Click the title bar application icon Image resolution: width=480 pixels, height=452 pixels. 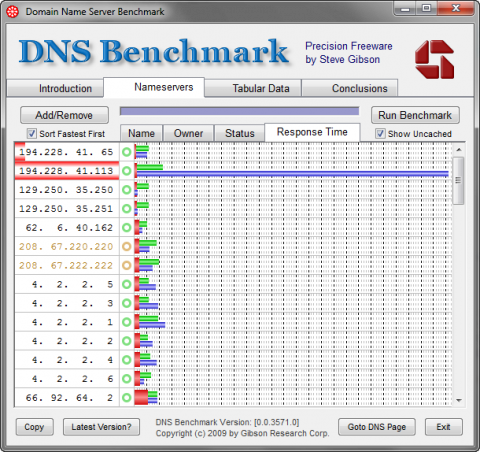pyautogui.click(x=13, y=12)
